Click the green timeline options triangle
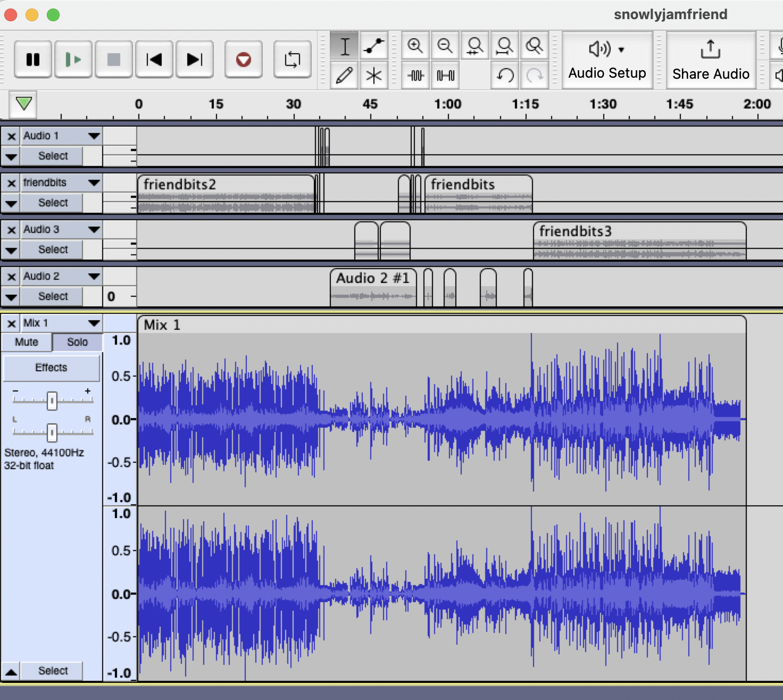The width and height of the screenshot is (783, 700). (23, 103)
